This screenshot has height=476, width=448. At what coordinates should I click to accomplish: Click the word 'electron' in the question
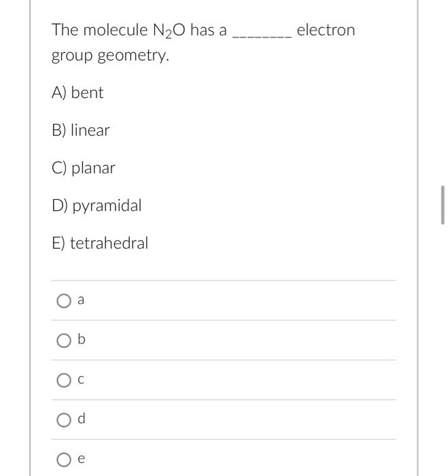point(326,30)
